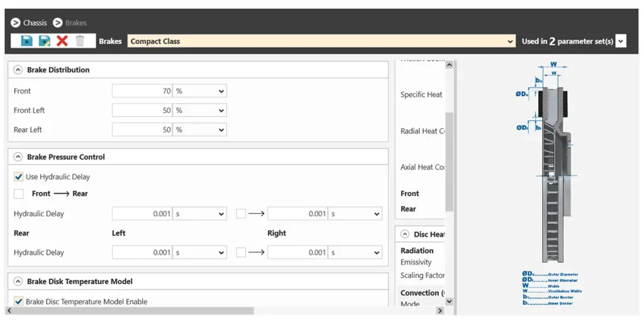Open the Used in 2 parameter sets dropdown

[x=621, y=41]
